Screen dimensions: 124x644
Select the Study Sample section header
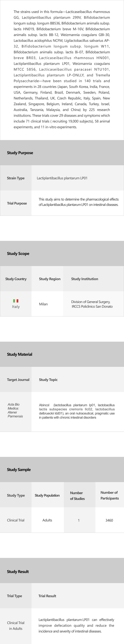pos(19,470)
